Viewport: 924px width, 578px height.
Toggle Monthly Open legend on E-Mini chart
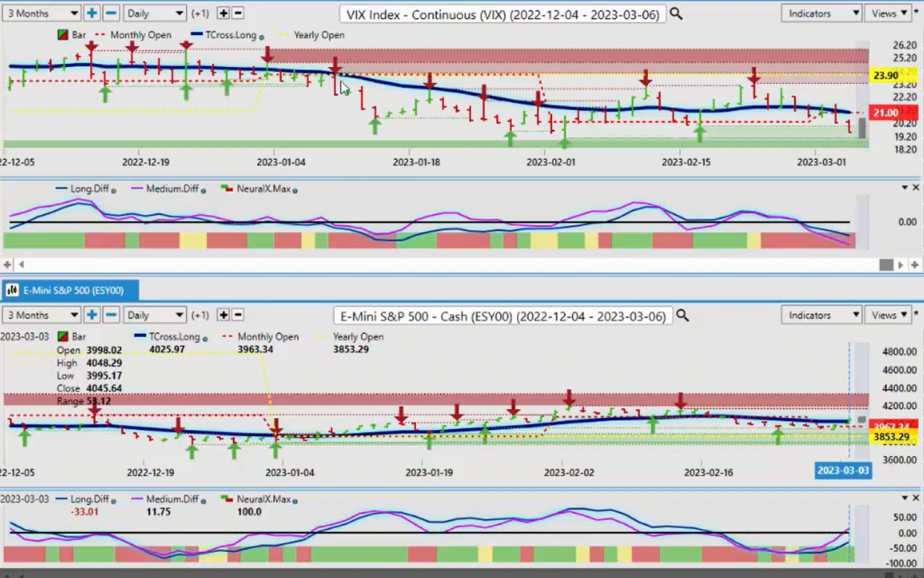click(261, 337)
